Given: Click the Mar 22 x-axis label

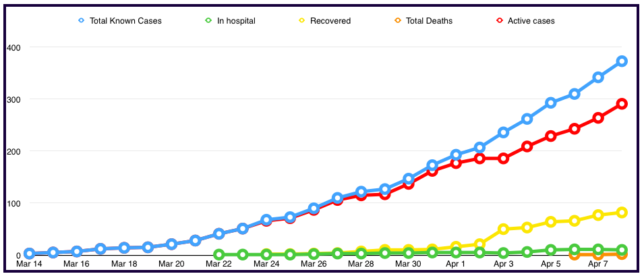Looking at the screenshot, I should click(x=218, y=265).
